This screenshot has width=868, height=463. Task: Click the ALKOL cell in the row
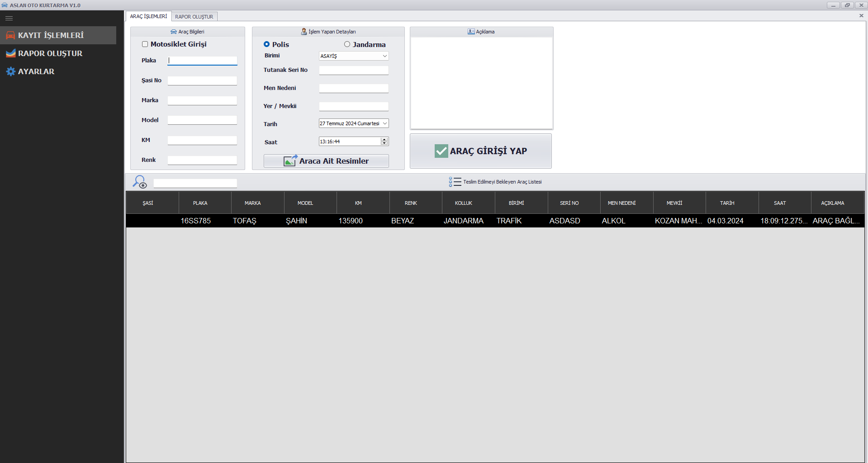626,221
